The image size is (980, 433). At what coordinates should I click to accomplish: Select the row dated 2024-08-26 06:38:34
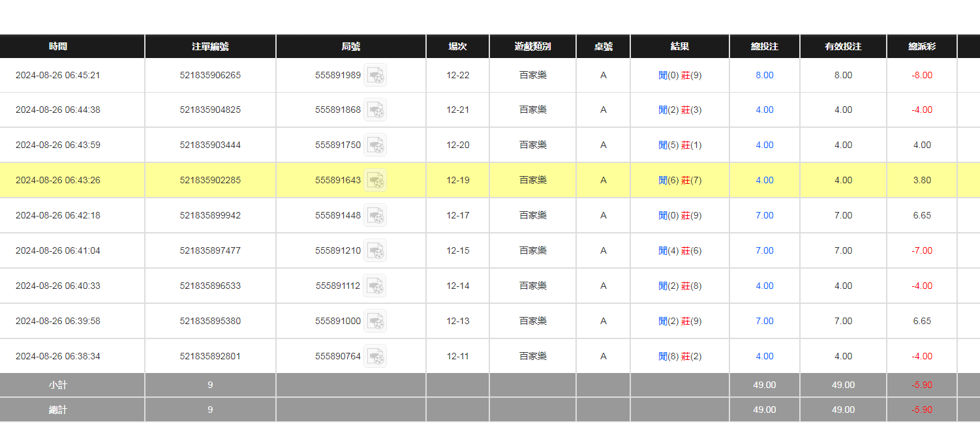pos(58,357)
